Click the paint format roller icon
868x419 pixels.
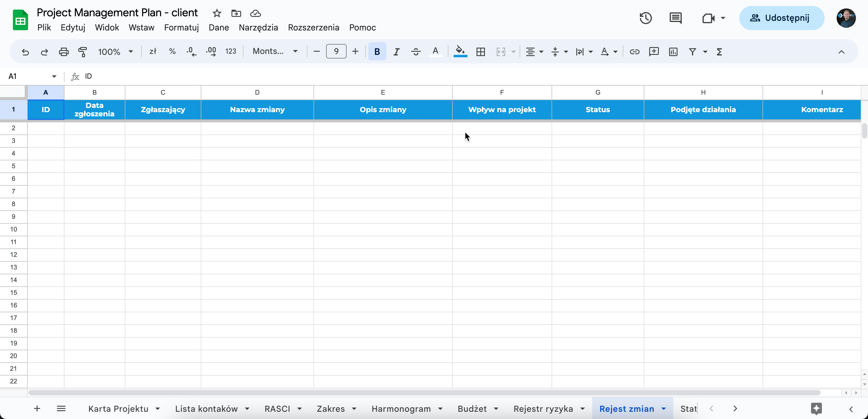coord(83,52)
